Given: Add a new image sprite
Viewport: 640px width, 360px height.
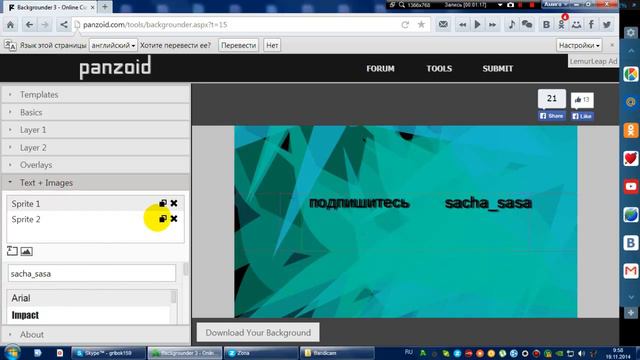Looking at the screenshot, I should tap(26, 251).
